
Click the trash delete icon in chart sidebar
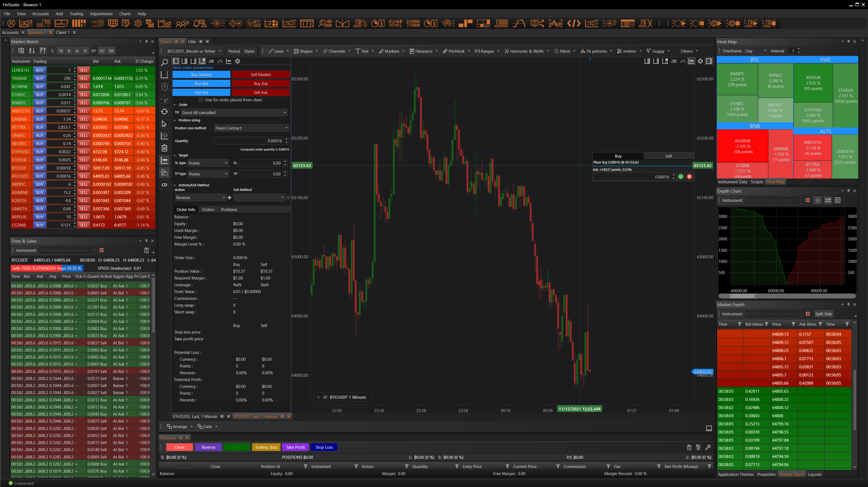(x=164, y=148)
